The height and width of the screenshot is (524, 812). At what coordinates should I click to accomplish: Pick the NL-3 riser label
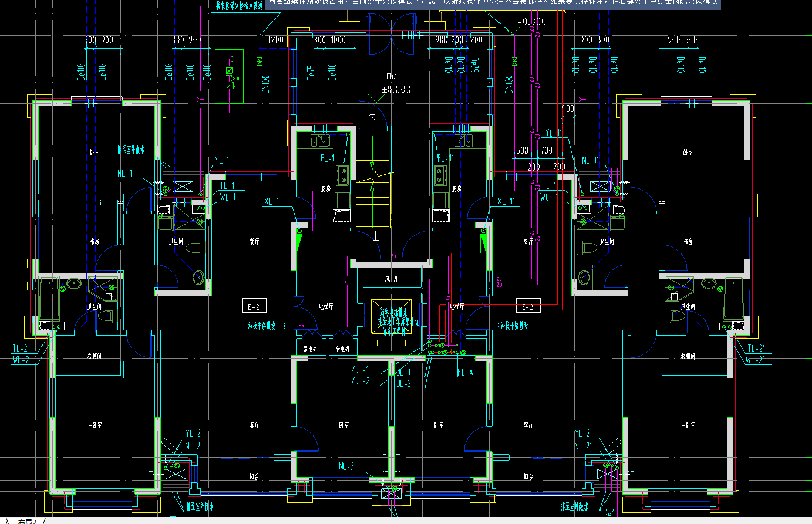click(346, 466)
